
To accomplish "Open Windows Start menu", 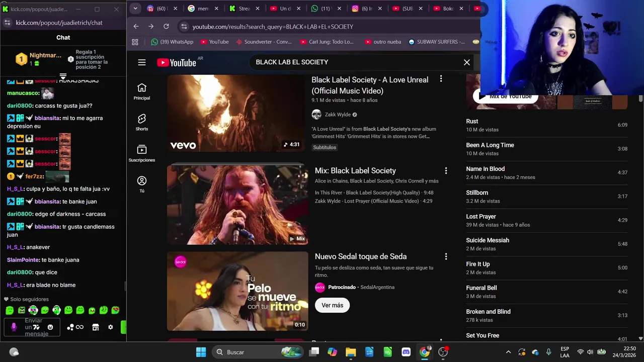I will click(201, 352).
